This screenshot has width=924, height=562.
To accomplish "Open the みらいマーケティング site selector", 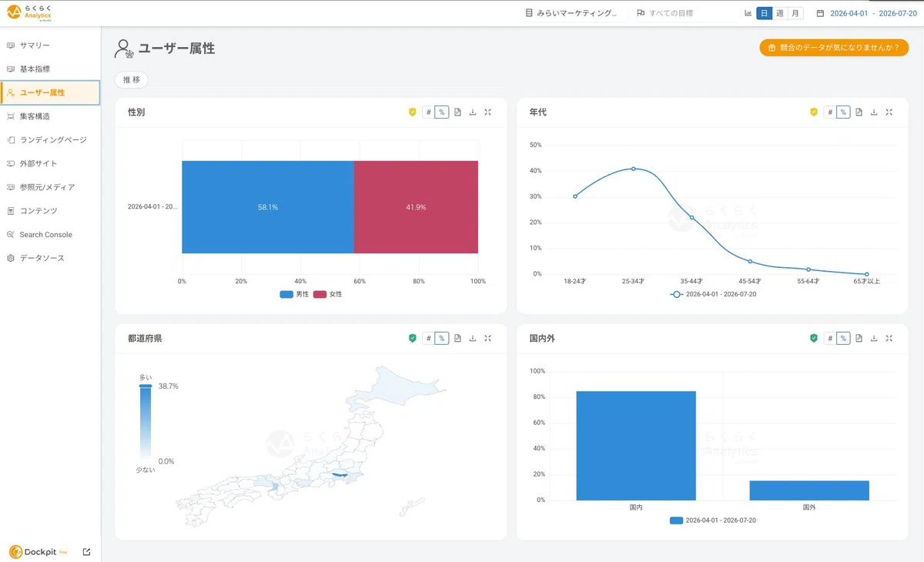I will coord(571,13).
